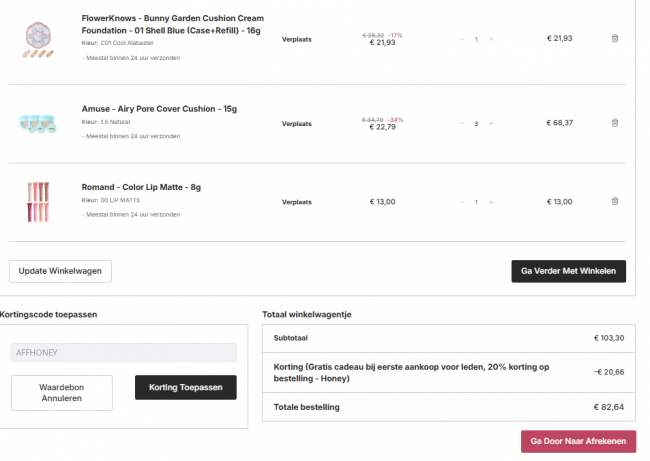Screen dimensions: 650x461
Task: Click Ga Verder Met Winkelen button
Action: (x=568, y=271)
